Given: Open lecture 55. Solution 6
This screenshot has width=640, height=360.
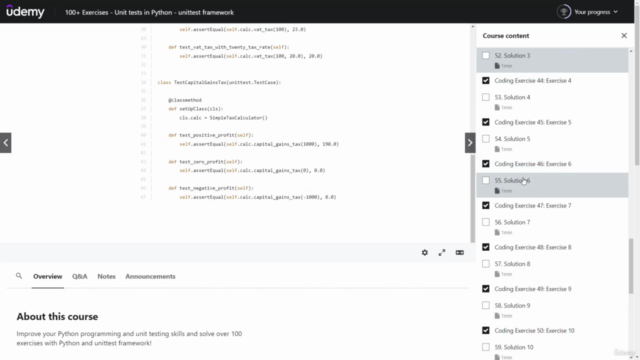Looking at the screenshot, I should [512, 180].
